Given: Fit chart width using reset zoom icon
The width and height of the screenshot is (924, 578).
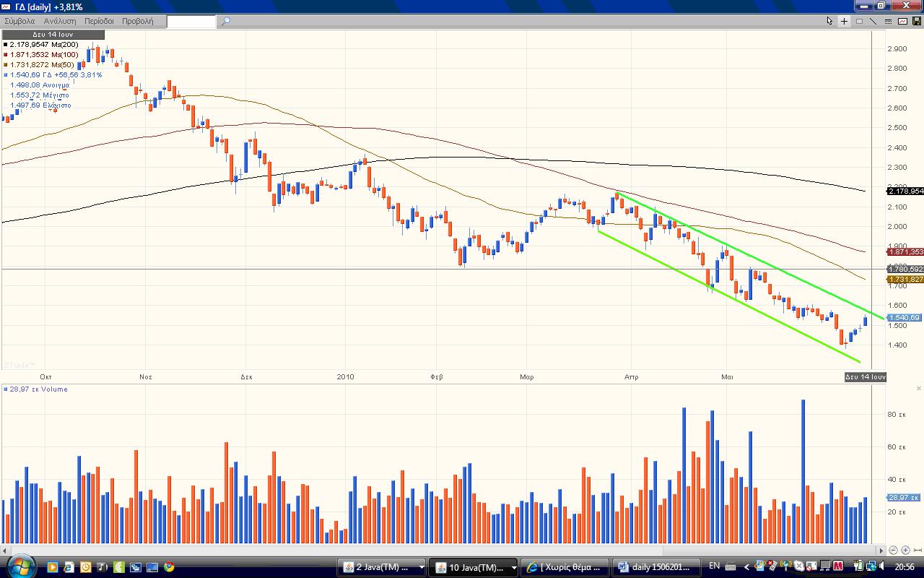Looking at the screenshot, I should [x=917, y=551].
